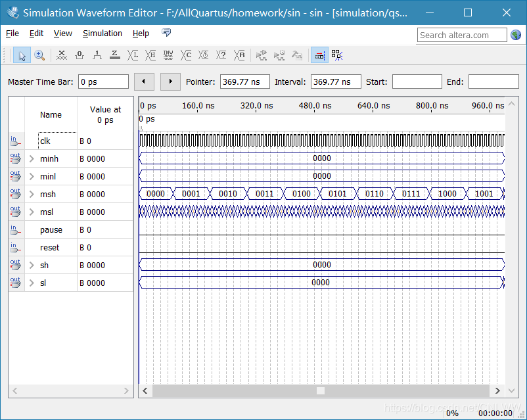Apply Forcing Low (0) icon
The image size is (527, 420).
tap(80, 55)
